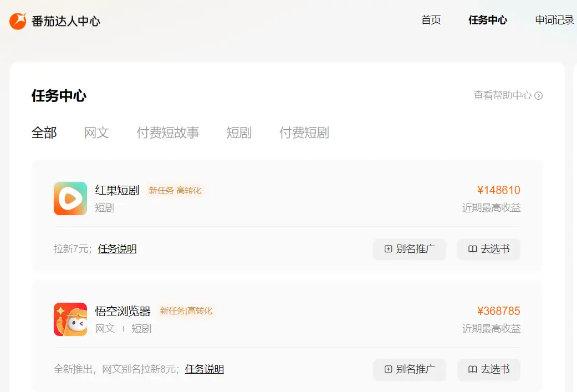Click 去选书 button for 悟空浏览器
This screenshot has height=392, width=577.
click(x=489, y=370)
